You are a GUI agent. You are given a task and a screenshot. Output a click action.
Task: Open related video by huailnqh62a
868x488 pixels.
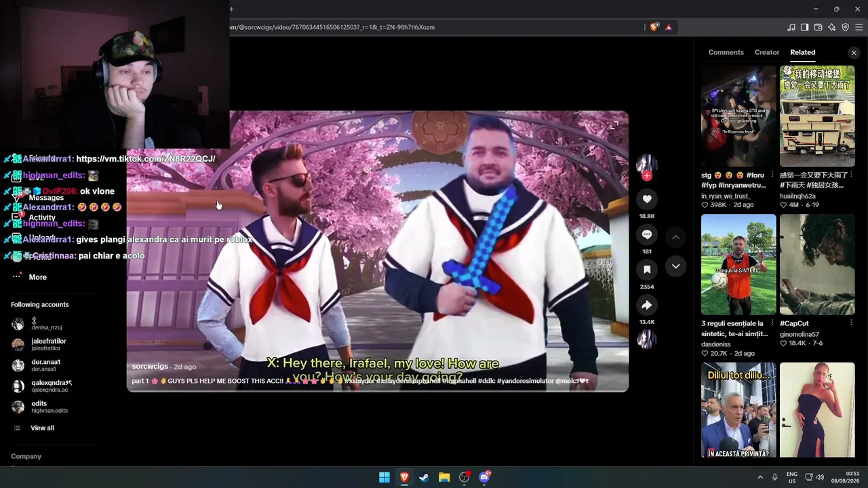[817, 116]
